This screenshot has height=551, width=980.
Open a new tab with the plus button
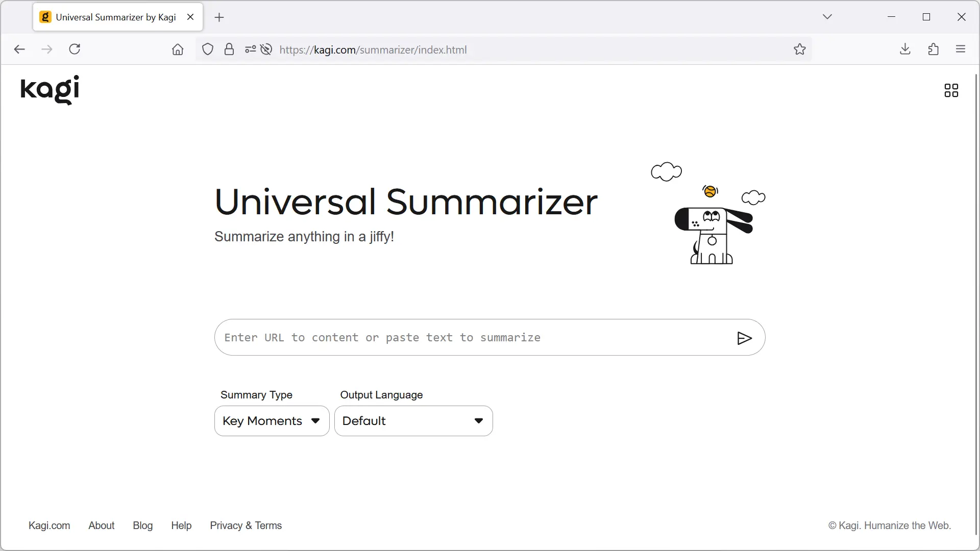pyautogui.click(x=219, y=17)
